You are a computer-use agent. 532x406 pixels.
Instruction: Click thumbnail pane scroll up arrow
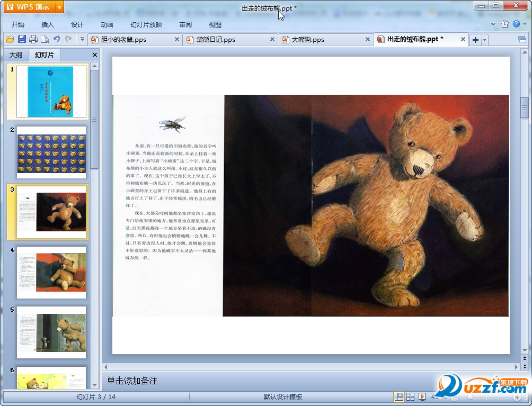tap(95, 66)
